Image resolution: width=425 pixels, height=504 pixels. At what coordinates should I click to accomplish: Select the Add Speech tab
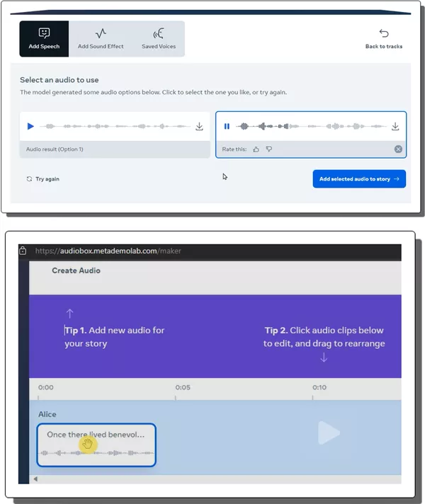click(44, 39)
